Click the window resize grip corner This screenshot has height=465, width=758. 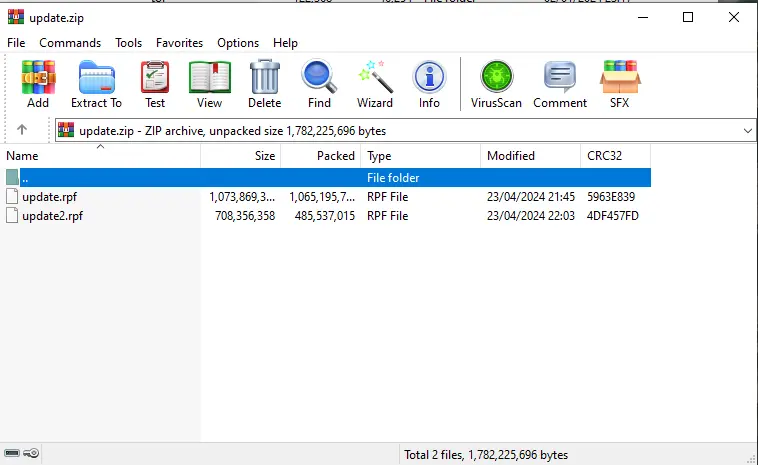[752, 459]
